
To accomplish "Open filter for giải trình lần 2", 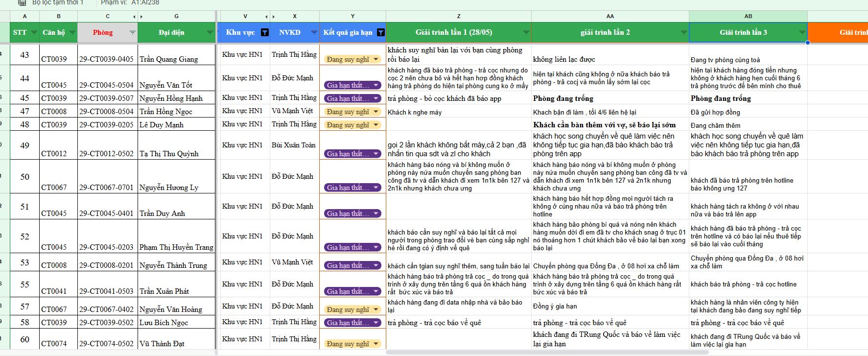I will point(683,33).
